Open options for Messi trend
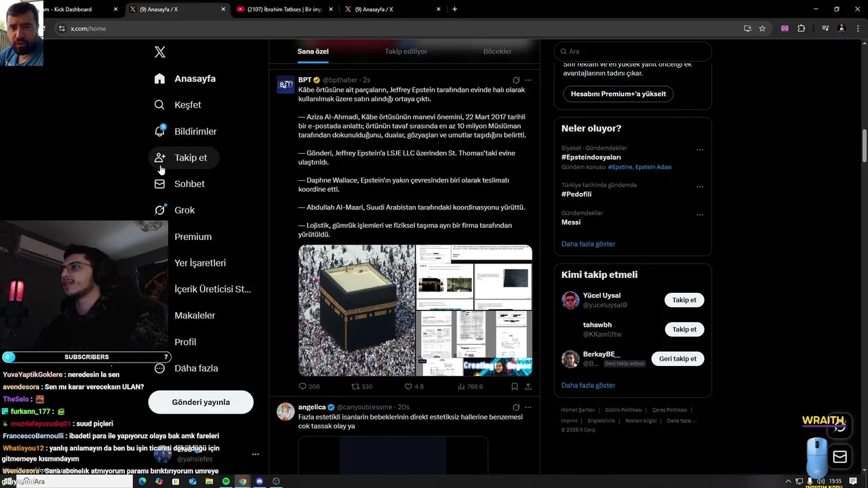 point(700,216)
